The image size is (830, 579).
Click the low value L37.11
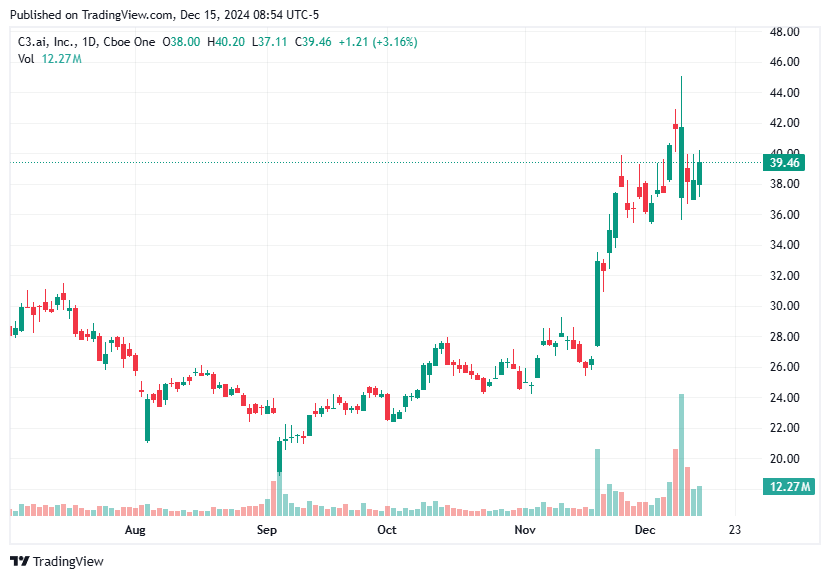click(269, 42)
